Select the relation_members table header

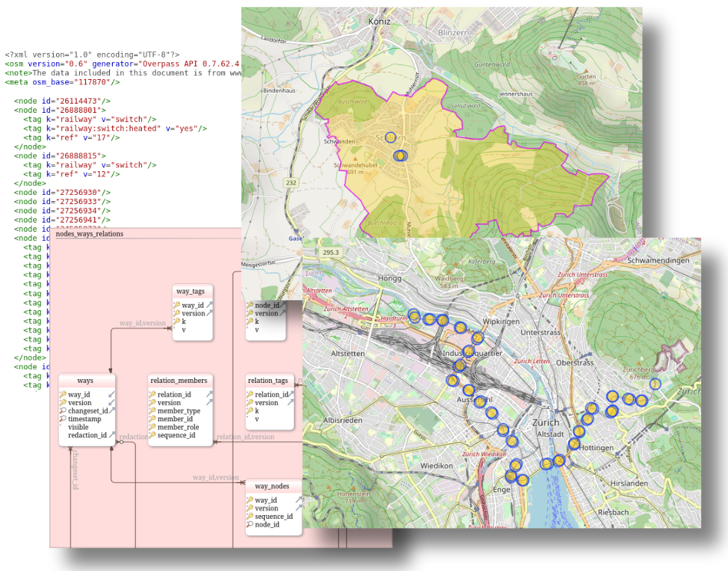tap(179, 381)
